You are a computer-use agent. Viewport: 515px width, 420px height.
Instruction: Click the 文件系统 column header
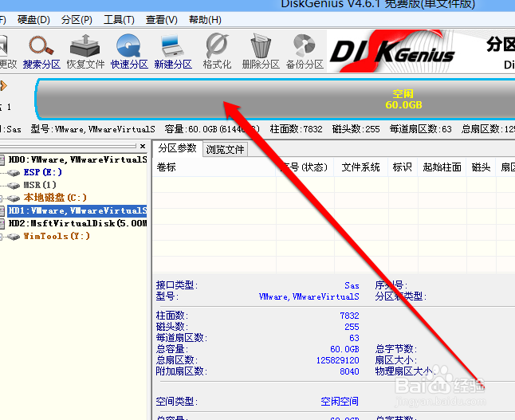click(x=360, y=167)
